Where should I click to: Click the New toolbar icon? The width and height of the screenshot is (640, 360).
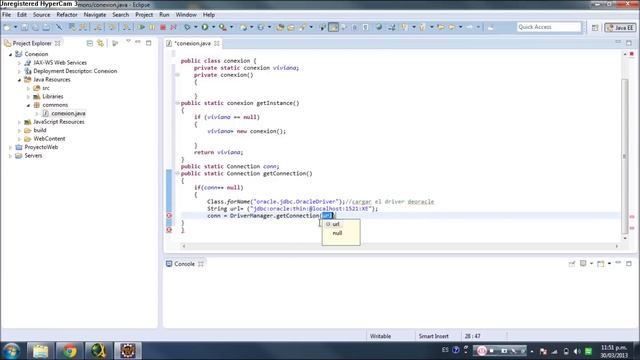pos(7,27)
